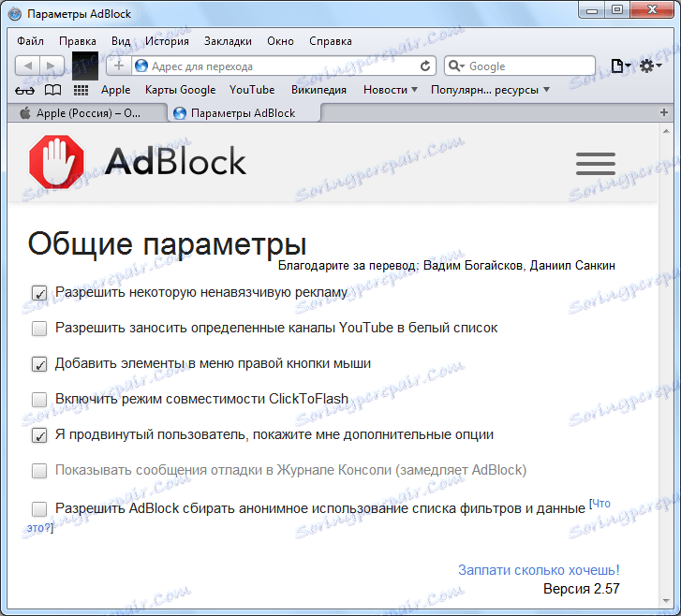
Task: Open Top Sites grid icon
Action: 81,90
